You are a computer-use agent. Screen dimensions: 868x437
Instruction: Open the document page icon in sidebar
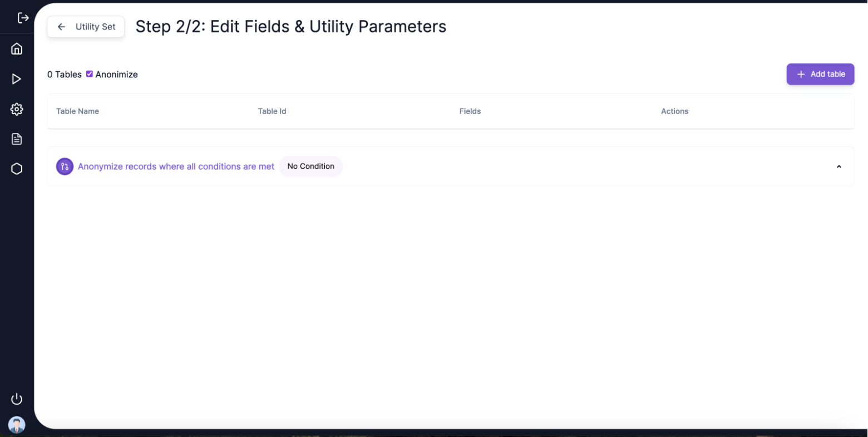17,139
